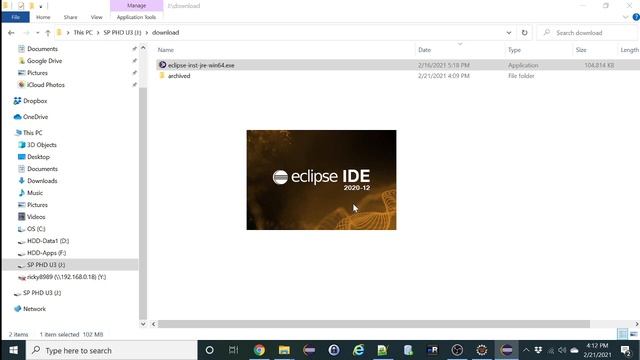Open OneDrive in navigation pane

point(36,117)
